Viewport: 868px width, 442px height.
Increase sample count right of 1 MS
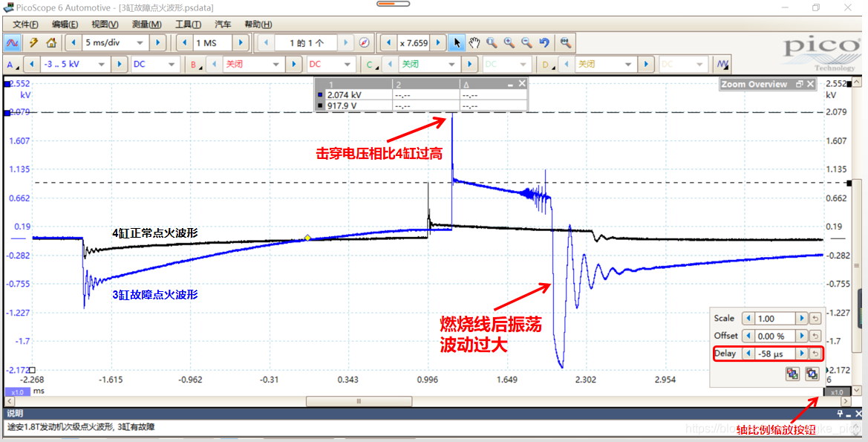click(x=241, y=42)
